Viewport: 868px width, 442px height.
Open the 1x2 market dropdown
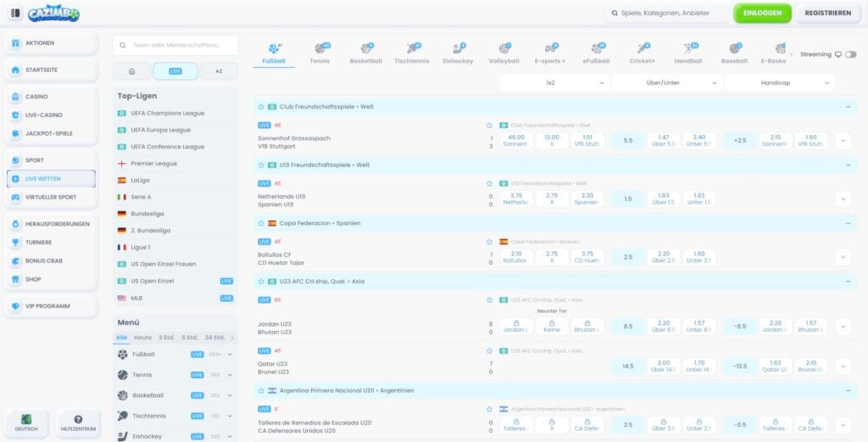554,82
